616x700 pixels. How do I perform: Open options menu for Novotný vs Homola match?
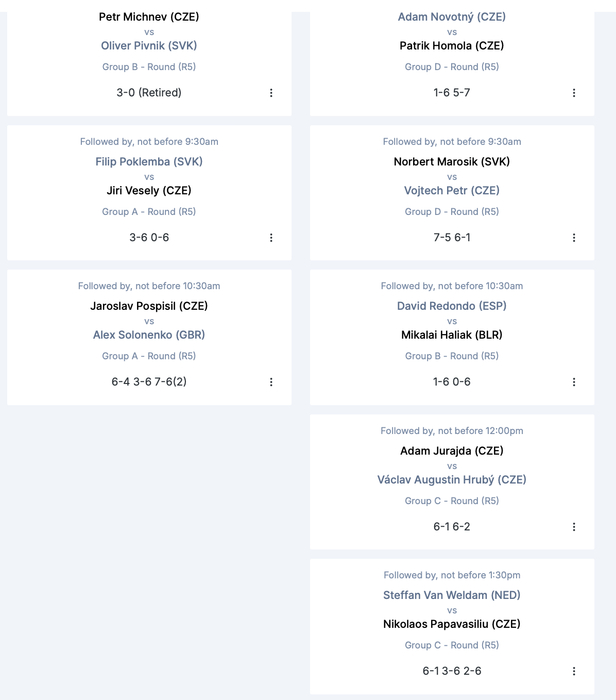(x=574, y=93)
